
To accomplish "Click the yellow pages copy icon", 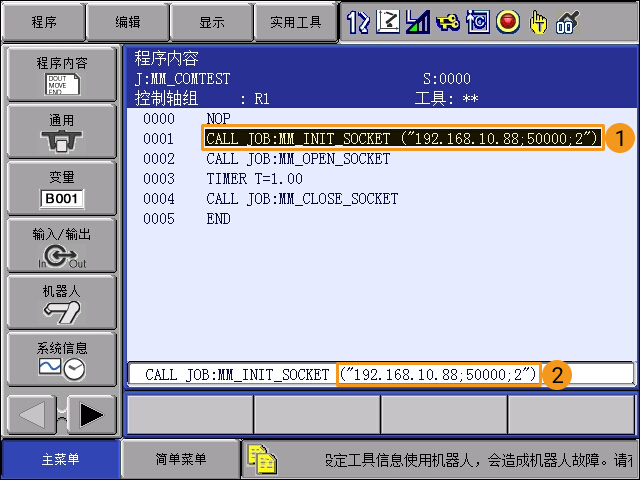I will (x=262, y=459).
